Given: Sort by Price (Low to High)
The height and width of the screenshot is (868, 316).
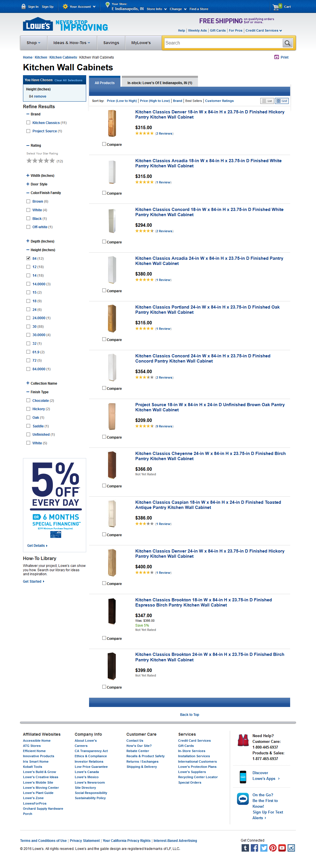Looking at the screenshot, I should click(x=122, y=101).
